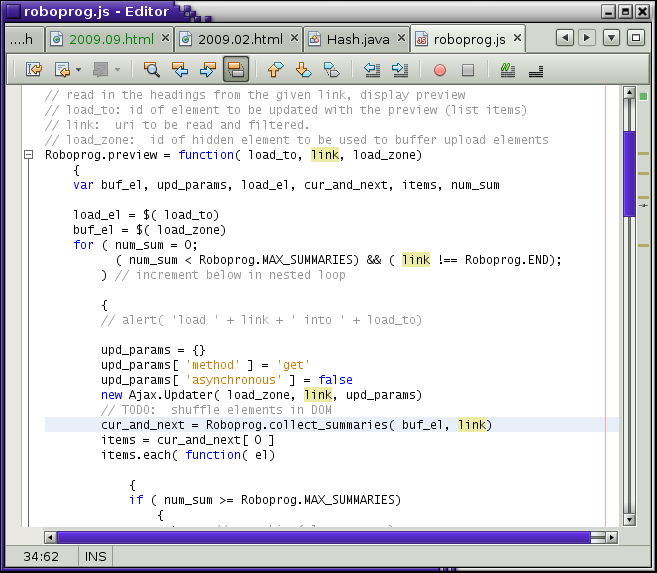Go to Next Bookmark

pos(303,70)
